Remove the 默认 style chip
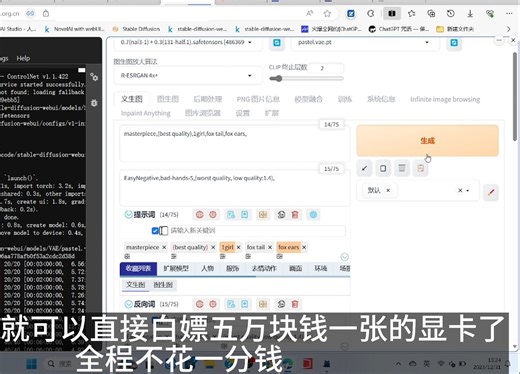The image size is (520, 374). tap(388, 190)
